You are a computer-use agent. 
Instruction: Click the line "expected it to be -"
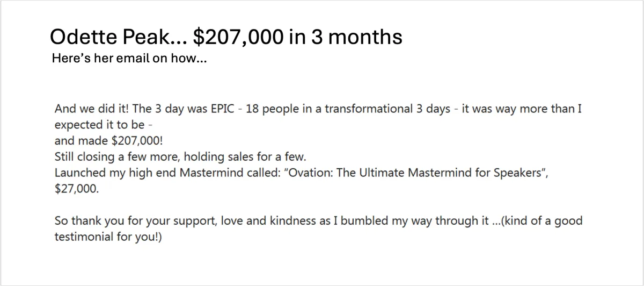[104, 125]
